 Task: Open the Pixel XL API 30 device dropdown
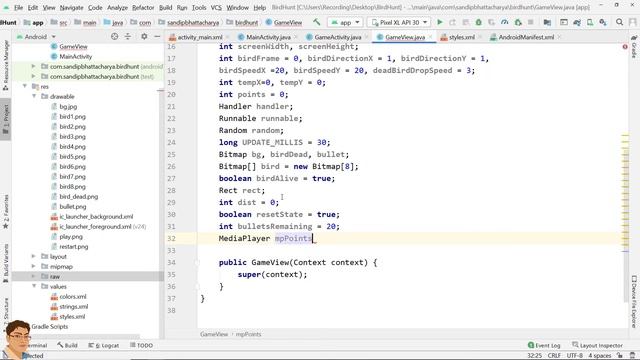(399, 22)
